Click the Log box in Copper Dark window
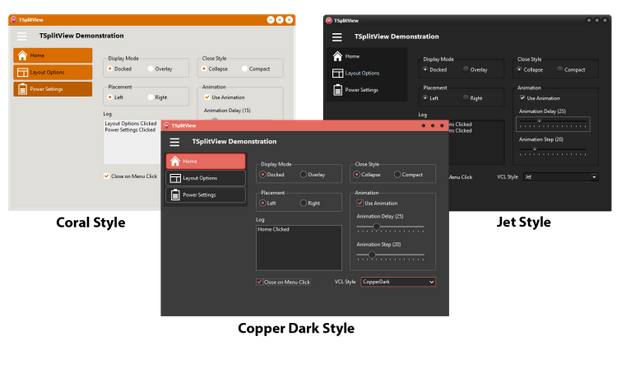The image size is (632, 365). pyautogui.click(x=299, y=247)
